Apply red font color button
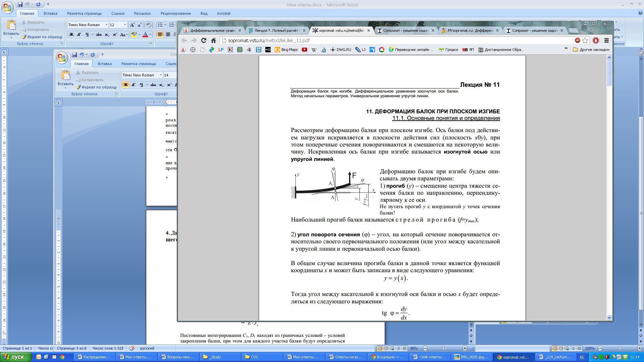This screenshot has height=362, width=644. click(x=145, y=35)
